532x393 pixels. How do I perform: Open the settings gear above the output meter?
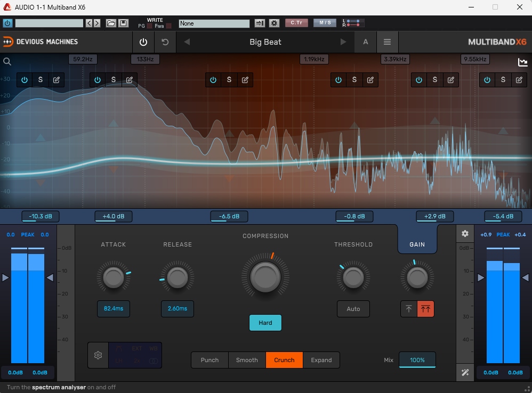point(465,233)
